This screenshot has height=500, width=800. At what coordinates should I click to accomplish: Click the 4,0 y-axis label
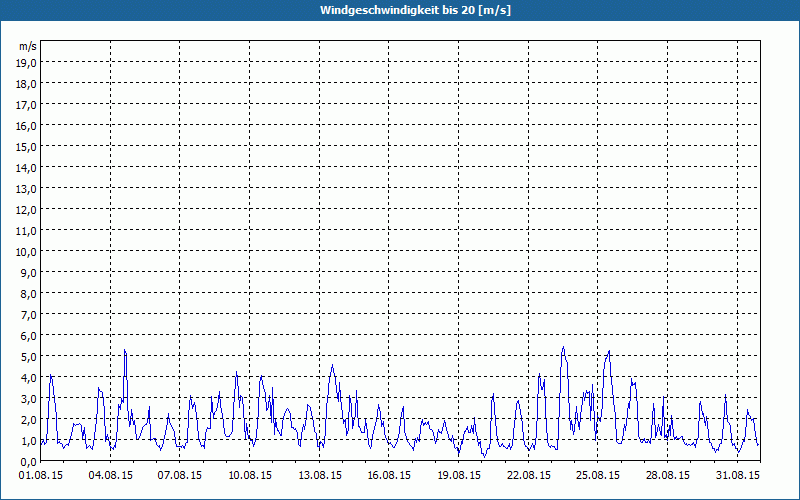[x=30, y=378]
